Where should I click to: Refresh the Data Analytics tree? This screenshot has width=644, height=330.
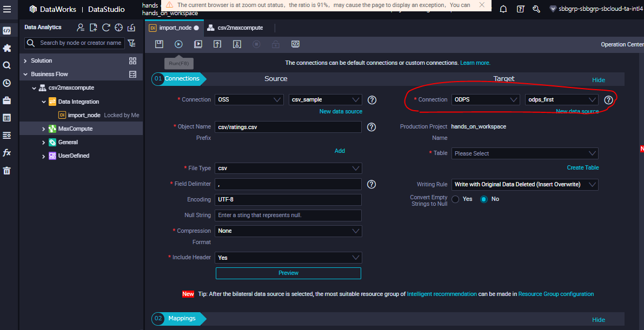click(106, 28)
